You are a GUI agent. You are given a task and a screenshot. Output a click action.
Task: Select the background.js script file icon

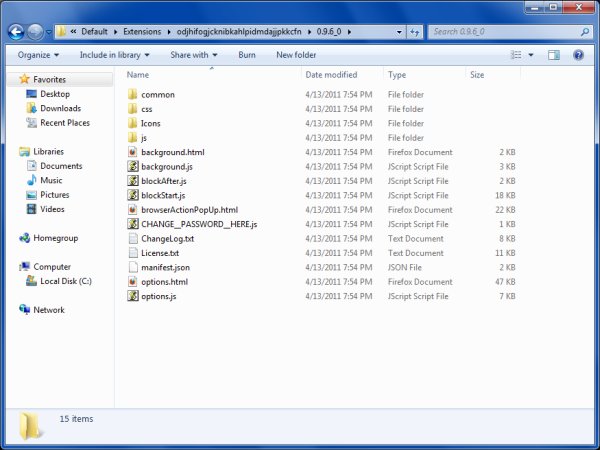132,166
